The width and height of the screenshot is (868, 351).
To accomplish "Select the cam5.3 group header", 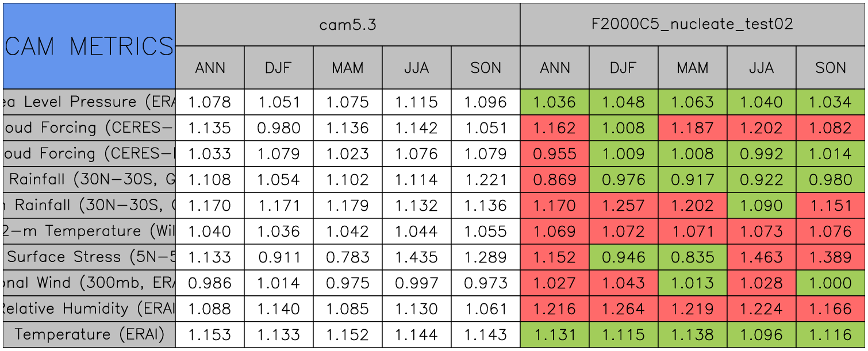I will tap(348, 25).
